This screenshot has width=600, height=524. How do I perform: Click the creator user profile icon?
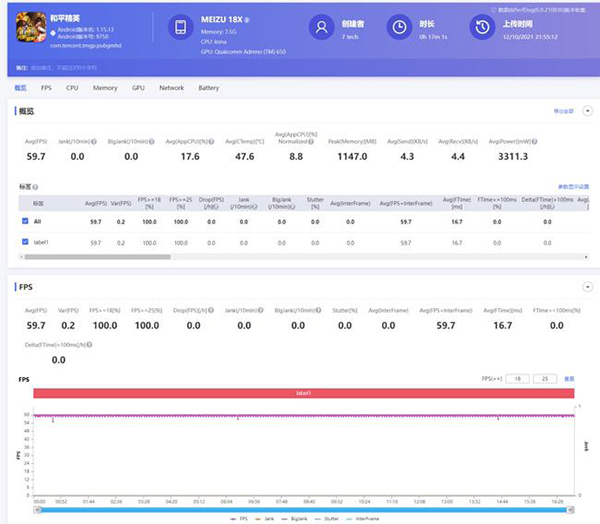coord(322,28)
